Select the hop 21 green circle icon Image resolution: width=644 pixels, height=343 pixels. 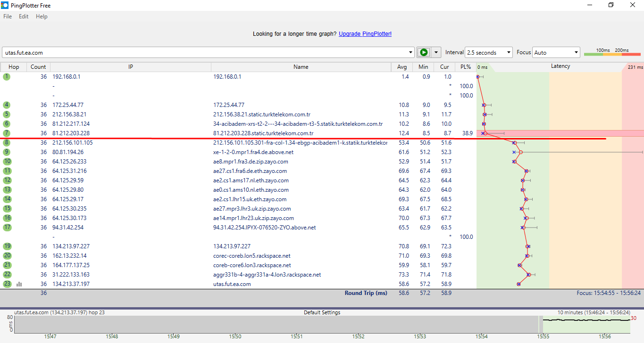pyautogui.click(x=7, y=265)
